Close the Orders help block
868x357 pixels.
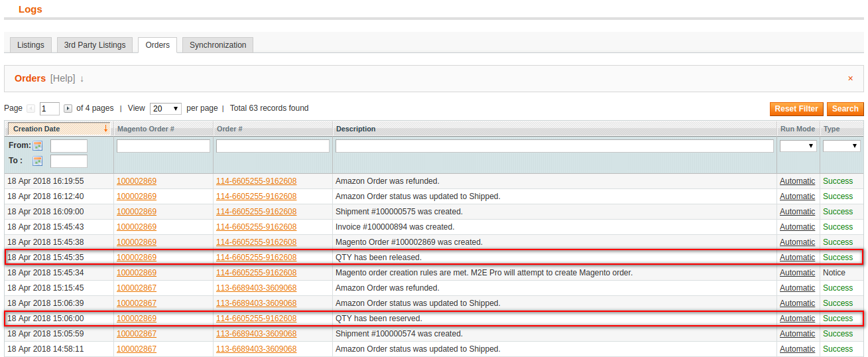[x=850, y=78]
